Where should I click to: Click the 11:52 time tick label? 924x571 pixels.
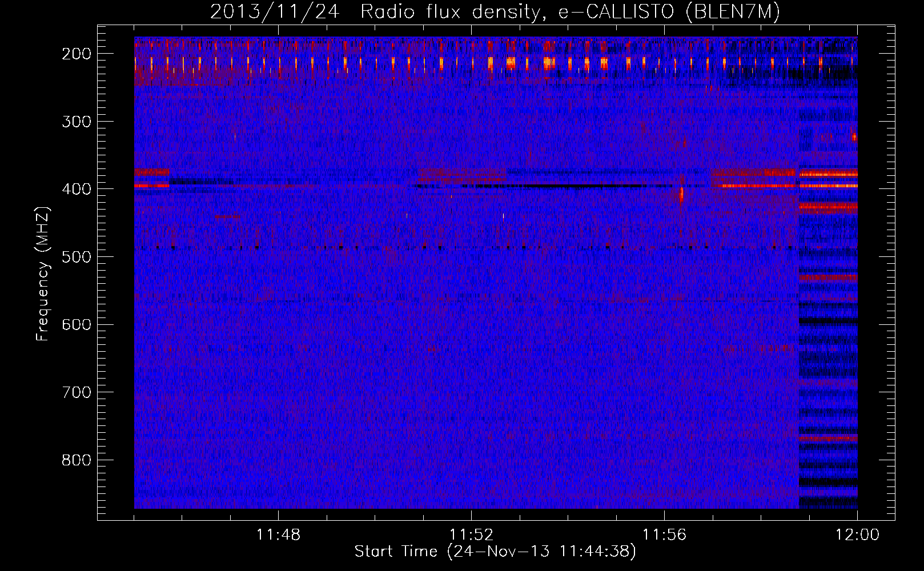pos(471,535)
